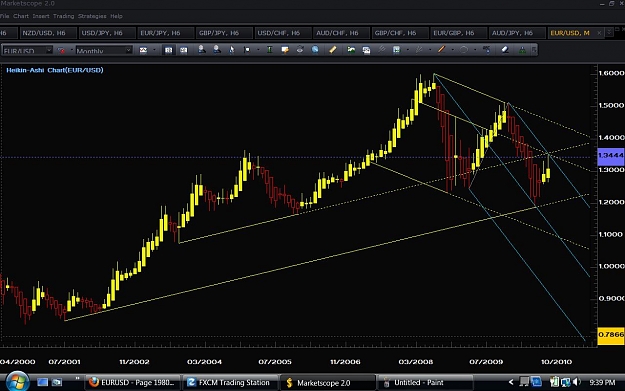Click the chart type icon
This screenshot has height=391, width=625.
(143, 50)
